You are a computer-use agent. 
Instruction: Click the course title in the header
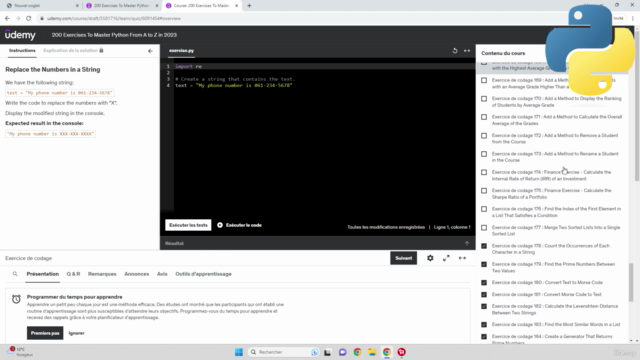click(114, 35)
